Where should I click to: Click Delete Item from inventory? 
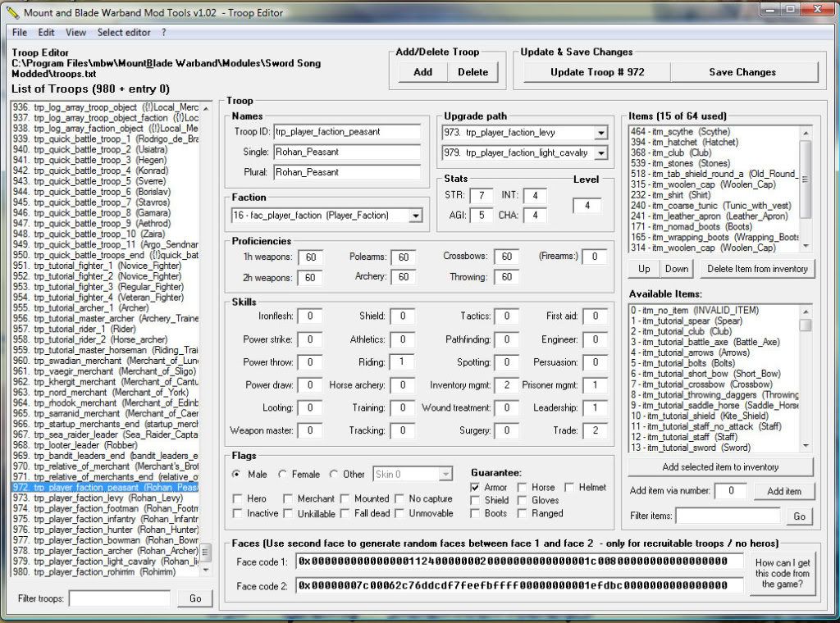point(757,269)
